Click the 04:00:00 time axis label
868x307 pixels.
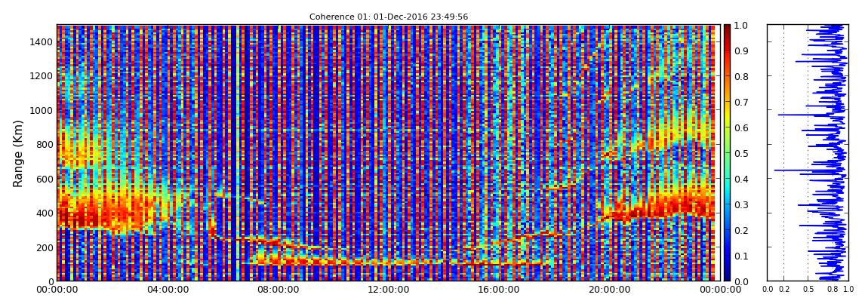click(167, 290)
